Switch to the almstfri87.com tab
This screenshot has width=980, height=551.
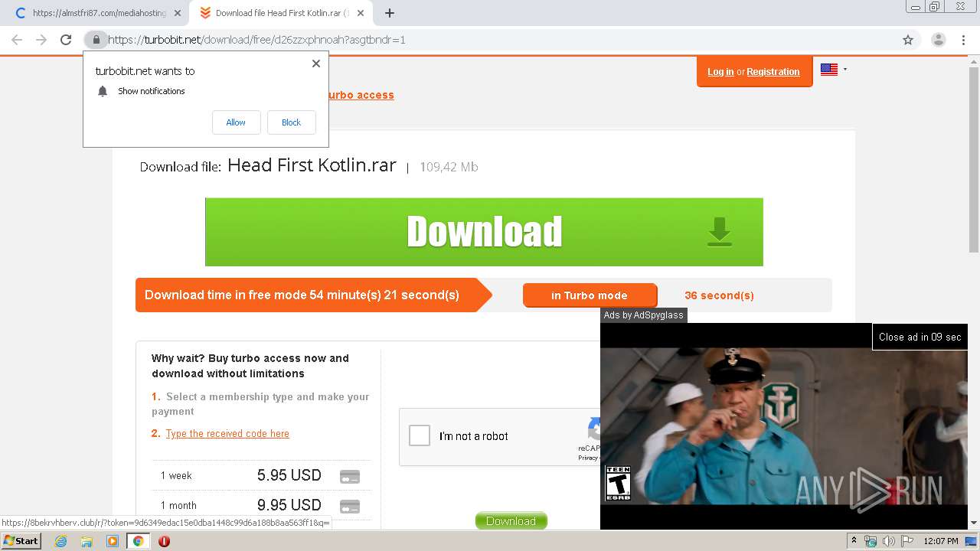[x=97, y=13]
